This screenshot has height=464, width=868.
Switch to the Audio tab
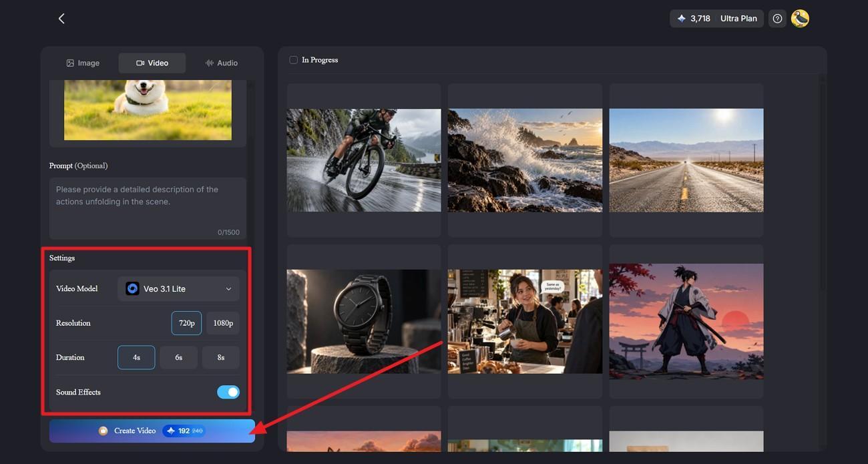[x=222, y=63]
